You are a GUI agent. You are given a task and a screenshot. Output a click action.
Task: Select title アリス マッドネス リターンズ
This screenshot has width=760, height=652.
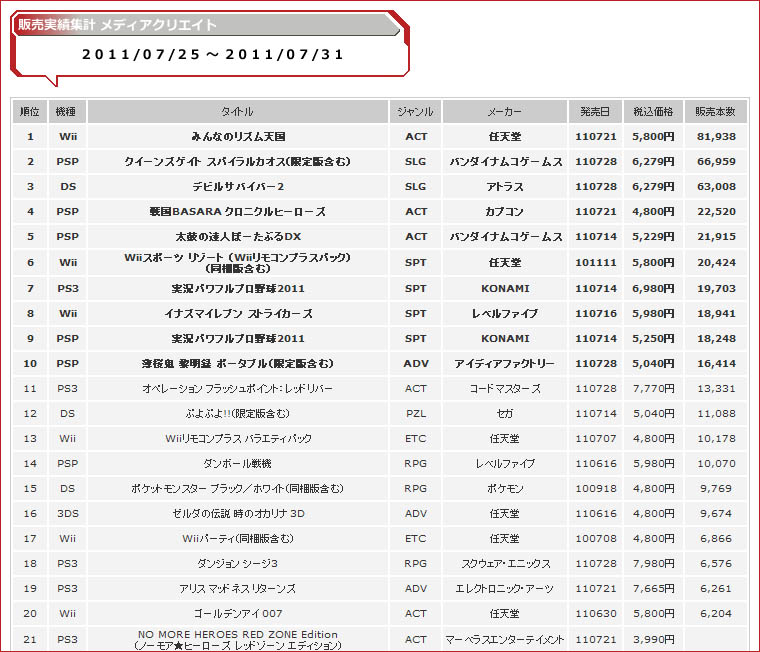click(238, 588)
